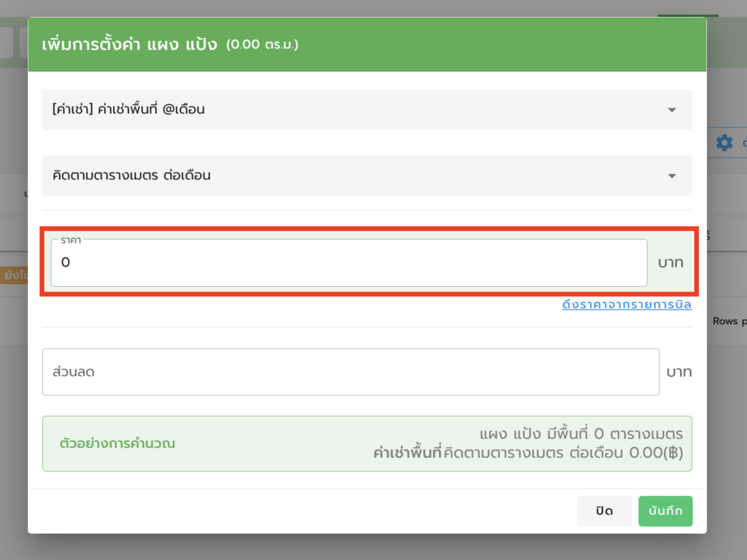The width and height of the screenshot is (747, 560).
Task: Focus the ราคา price input field
Action: [349, 262]
